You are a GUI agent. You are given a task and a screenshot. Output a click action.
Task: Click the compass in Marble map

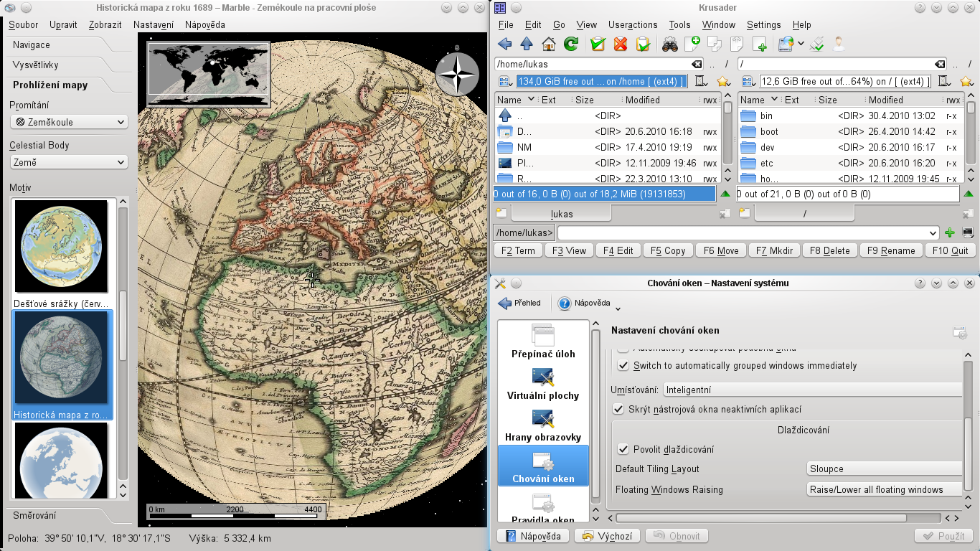(457, 74)
